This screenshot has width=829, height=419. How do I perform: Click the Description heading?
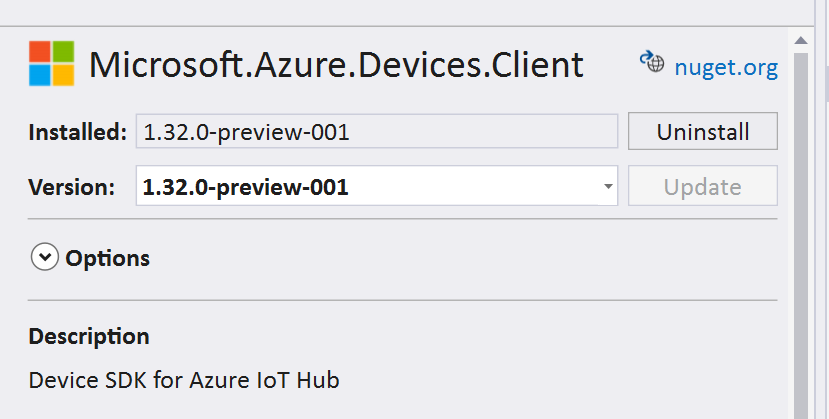(x=89, y=337)
